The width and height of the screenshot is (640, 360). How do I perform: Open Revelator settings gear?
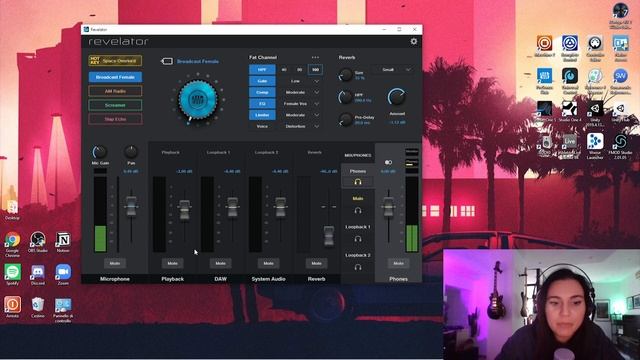[414, 41]
